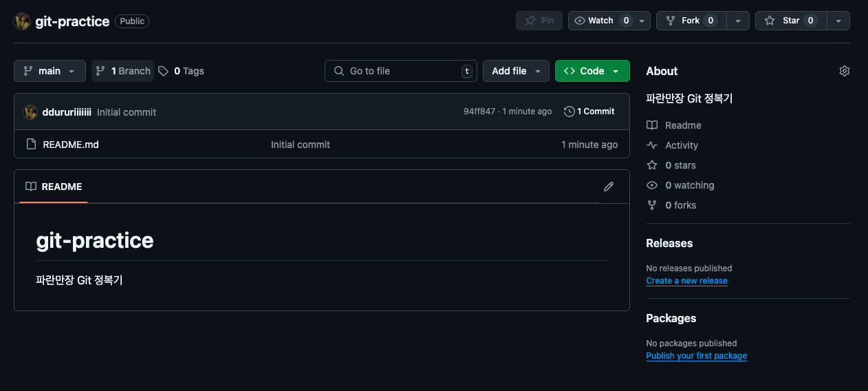This screenshot has height=391, width=868.
Task: Click the Public visibility badge
Action: tap(132, 21)
